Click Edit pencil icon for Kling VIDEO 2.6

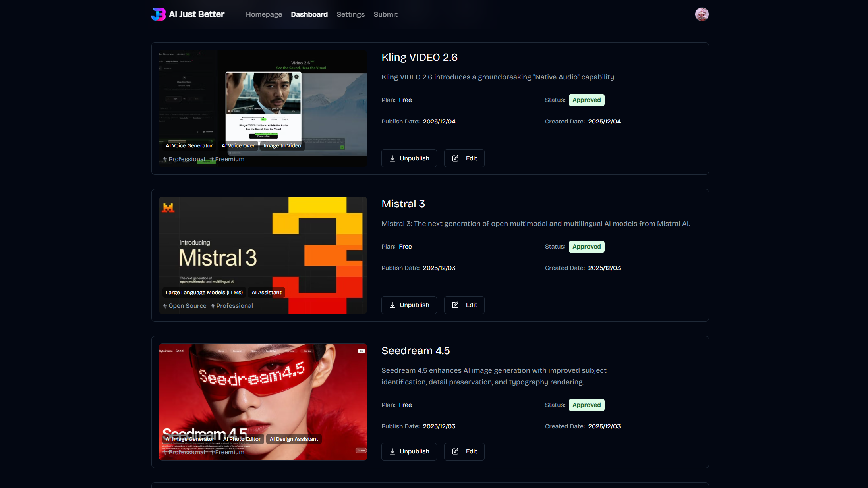[455, 158]
